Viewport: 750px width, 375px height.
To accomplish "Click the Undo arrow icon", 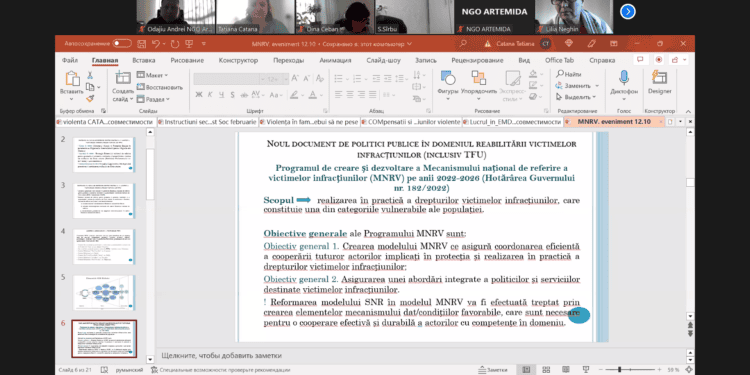I will [x=155, y=44].
